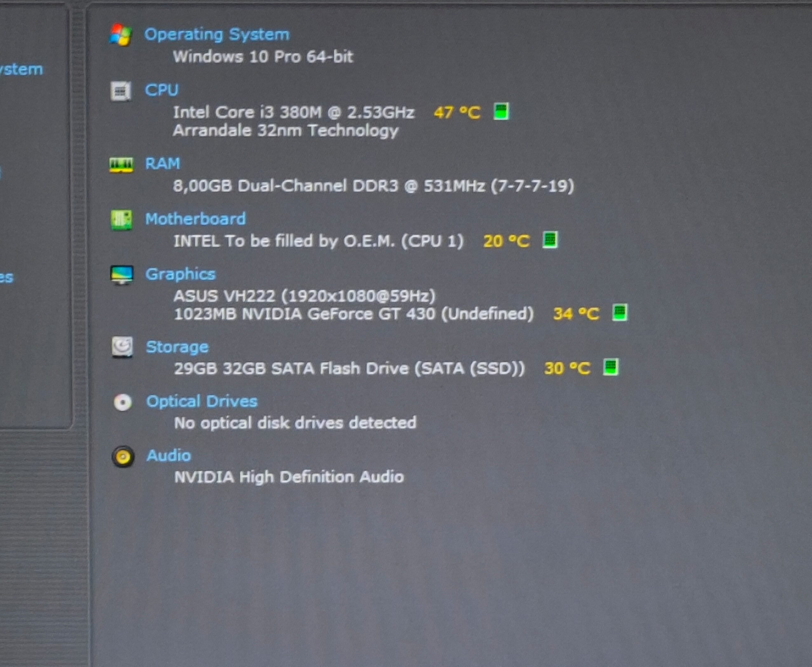Open the Operating System section link
The width and height of the screenshot is (812, 667).
[217, 35]
